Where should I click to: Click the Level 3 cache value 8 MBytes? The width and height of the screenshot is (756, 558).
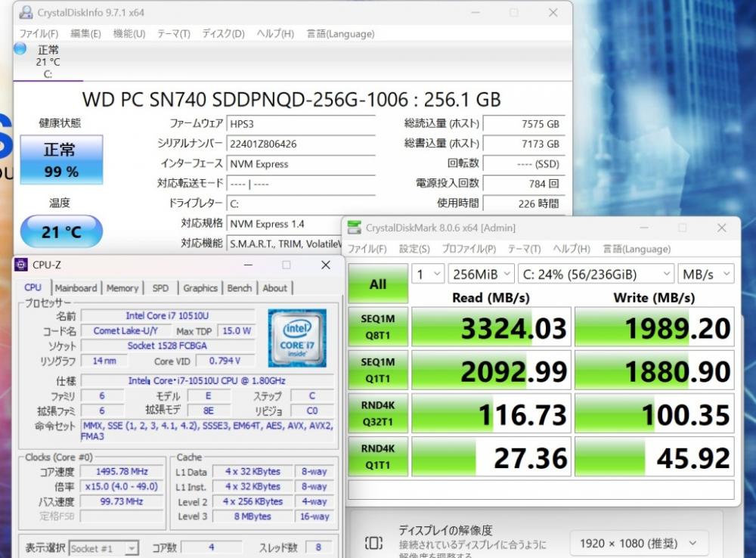click(253, 516)
